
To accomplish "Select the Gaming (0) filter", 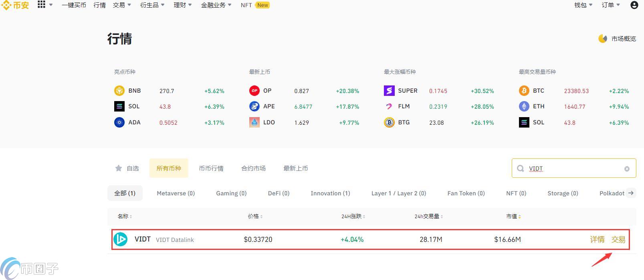I will click(231, 193).
